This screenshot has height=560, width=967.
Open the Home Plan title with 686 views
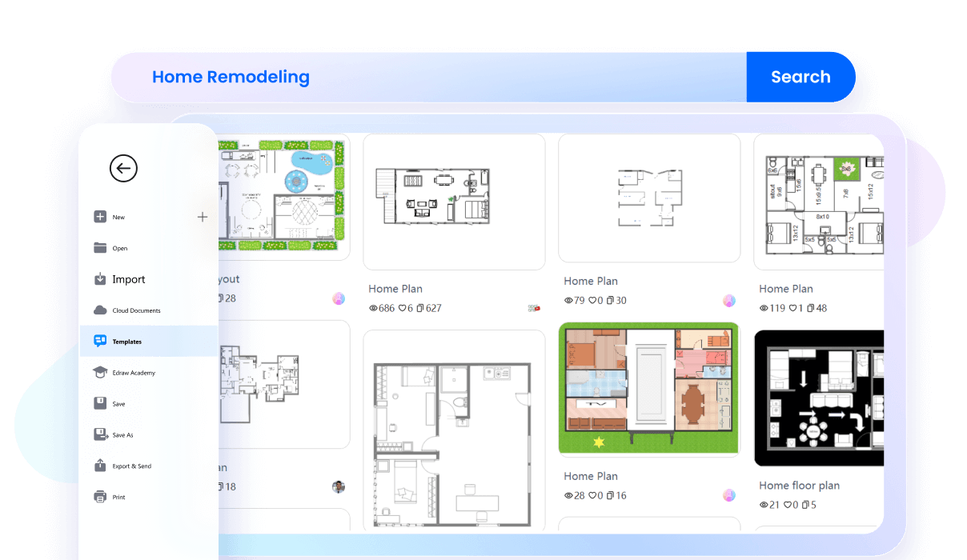395,289
